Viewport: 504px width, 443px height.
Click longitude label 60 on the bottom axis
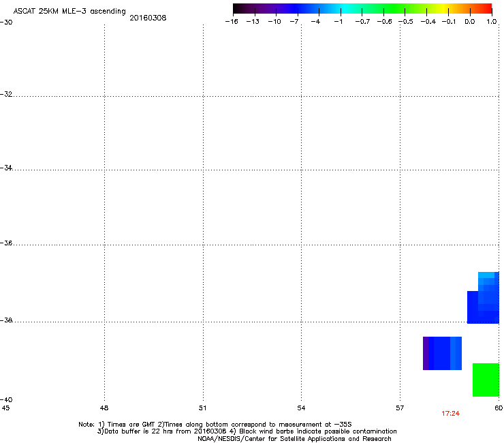(x=499, y=408)
